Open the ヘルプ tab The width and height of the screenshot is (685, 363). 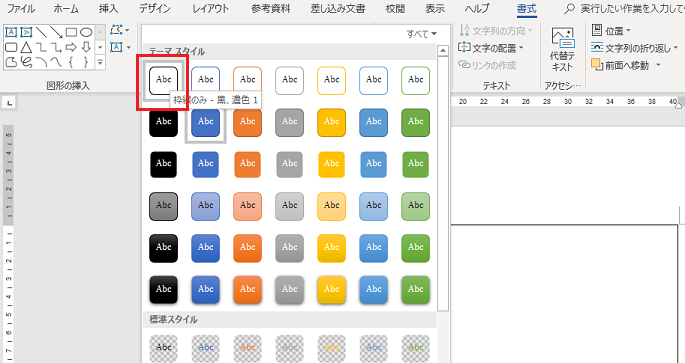[x=477, y=9]
